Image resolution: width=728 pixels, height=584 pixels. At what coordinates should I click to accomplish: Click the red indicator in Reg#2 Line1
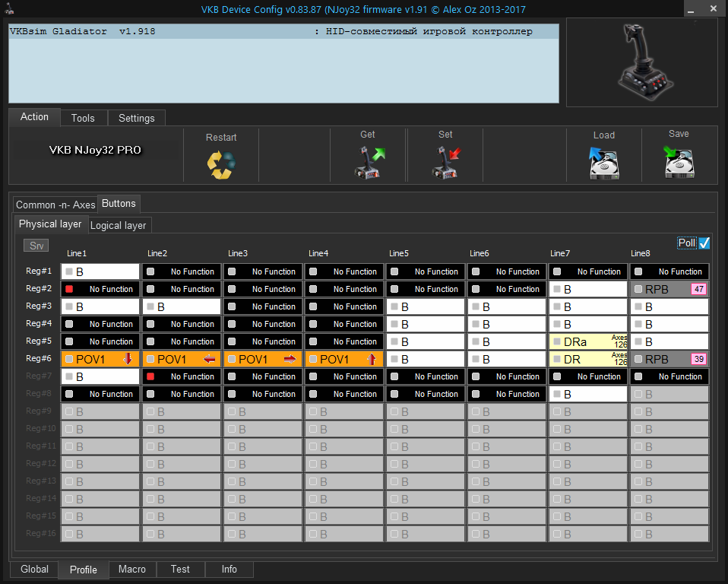tap(69, 289)
